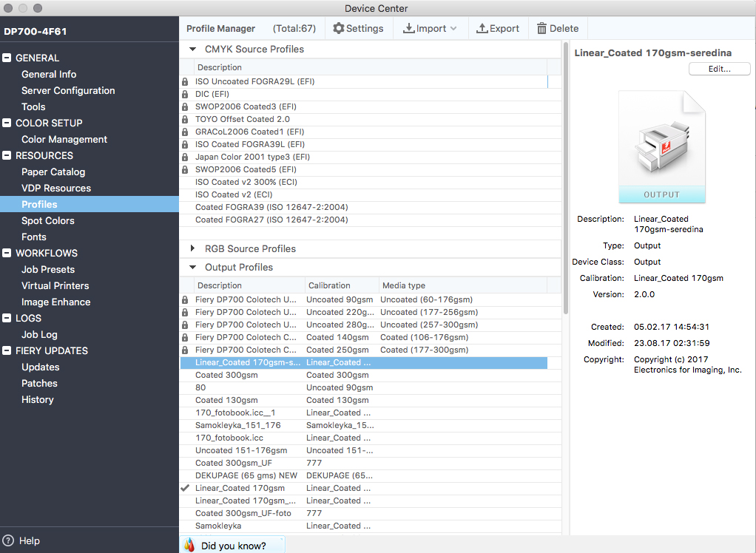Collapse the WORKFLOWS sidebar section

(x=7, y=253)
